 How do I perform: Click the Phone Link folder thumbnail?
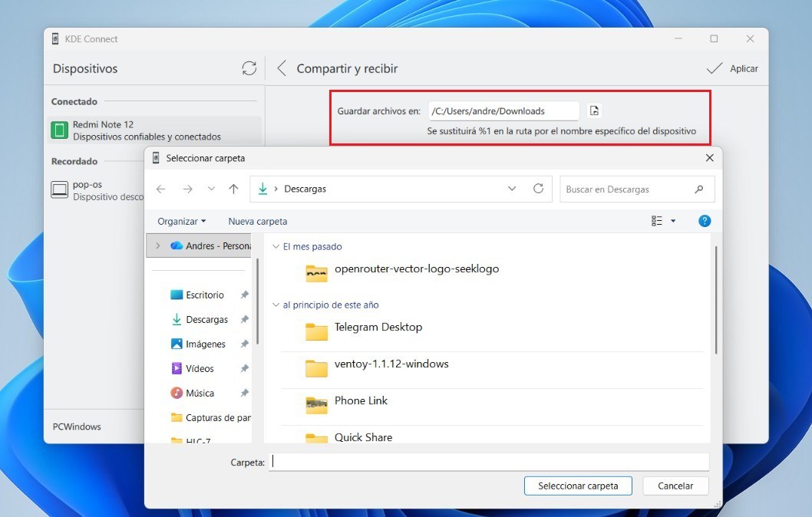click(x=316, y=405)
